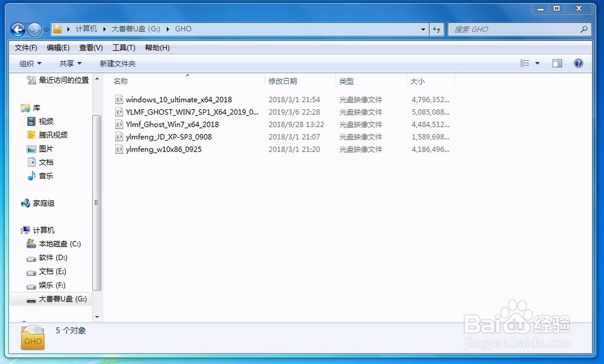Image resolution: width=604 pixels, height=364 pixels.
Task: Open the 查看(V) menu
Action: [x=91, y=48]
